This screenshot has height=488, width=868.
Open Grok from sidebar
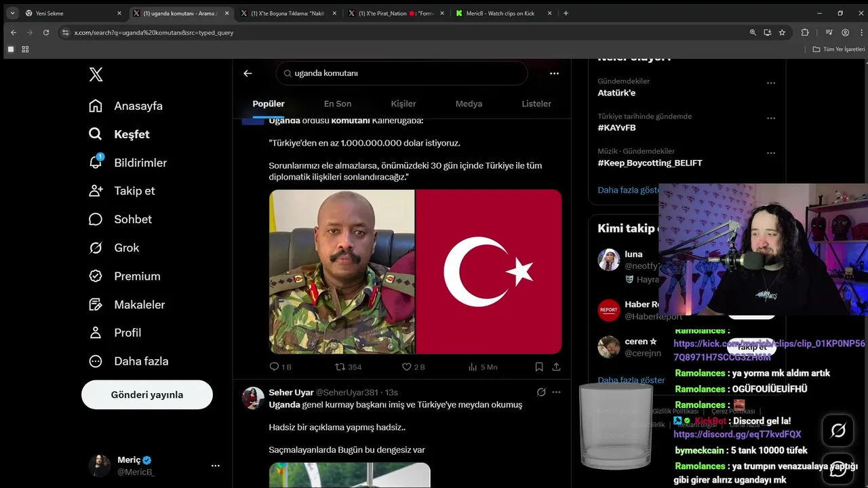[x=114, y=247]
